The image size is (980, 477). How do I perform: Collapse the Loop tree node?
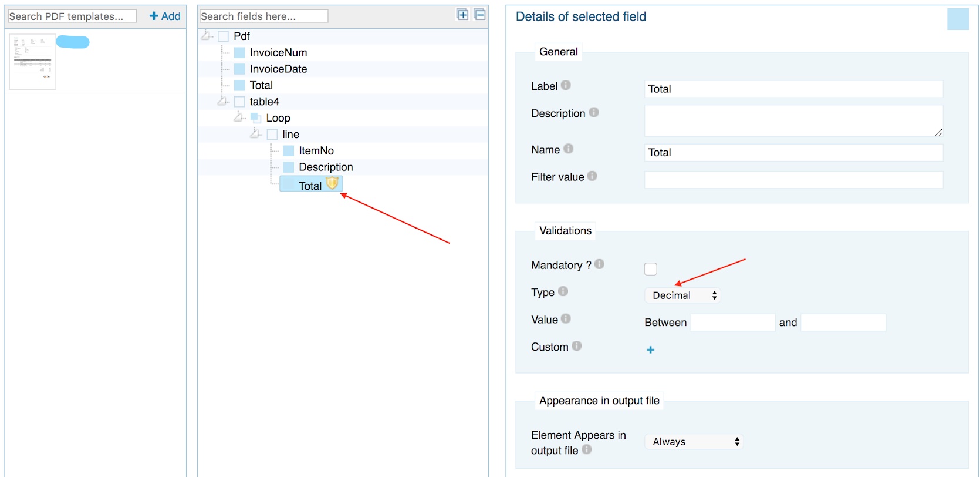click(239, 117)
